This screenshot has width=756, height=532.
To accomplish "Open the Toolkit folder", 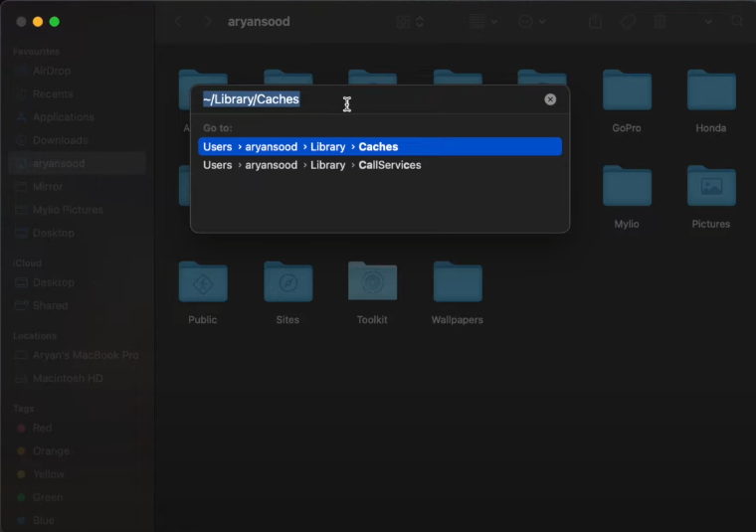I will tap(372, 282).
